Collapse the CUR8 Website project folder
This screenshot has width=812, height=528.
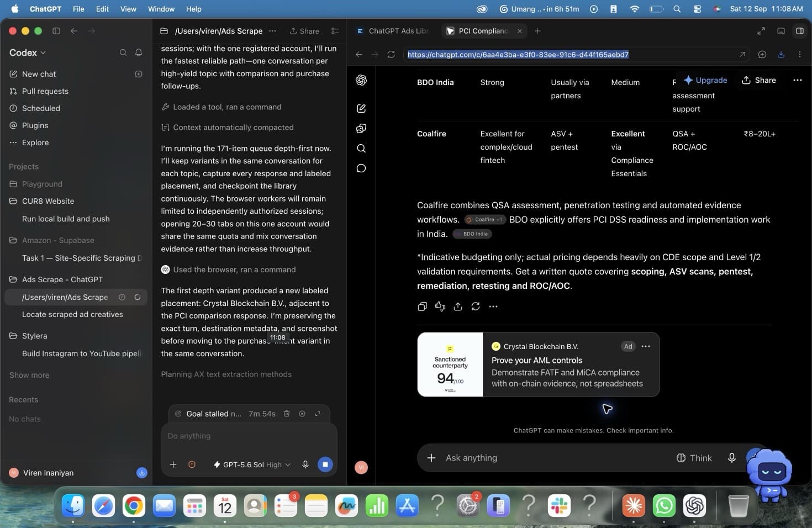point(48,201)
